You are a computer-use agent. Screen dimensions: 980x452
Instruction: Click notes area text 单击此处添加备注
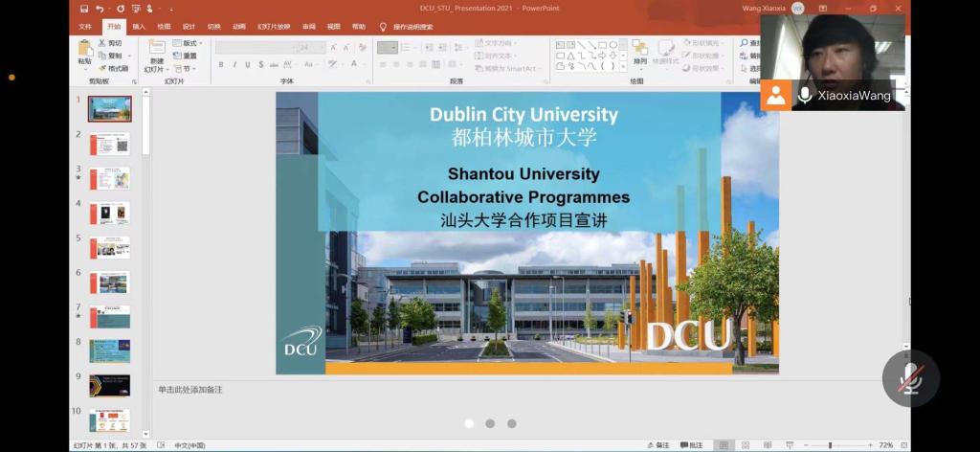click(x=190, y=390)
